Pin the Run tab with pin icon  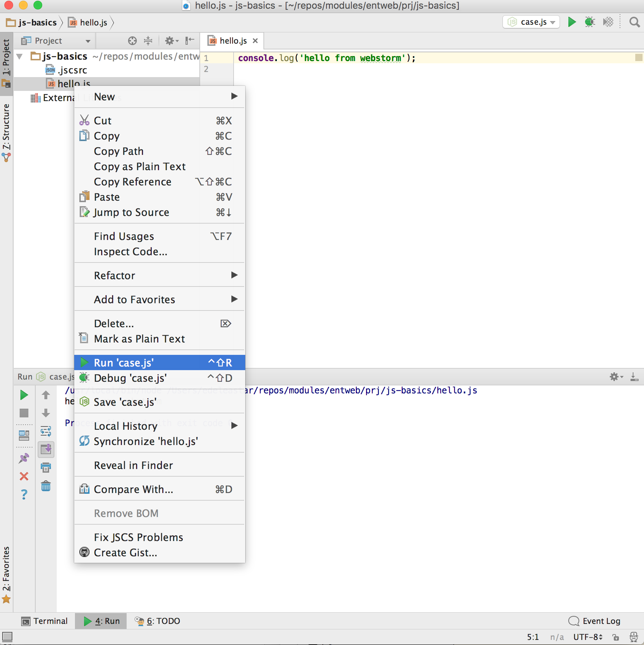pos(24,458)
